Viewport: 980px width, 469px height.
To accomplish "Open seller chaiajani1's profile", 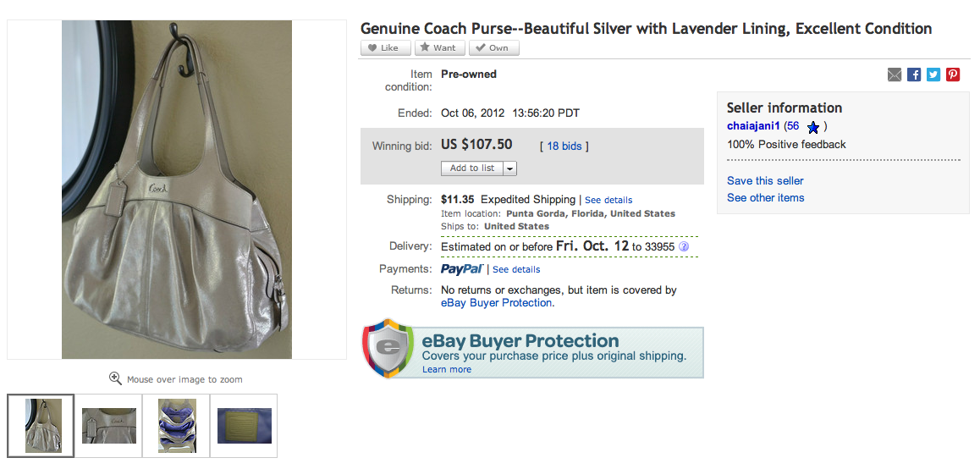I will (x=753, y=126).
